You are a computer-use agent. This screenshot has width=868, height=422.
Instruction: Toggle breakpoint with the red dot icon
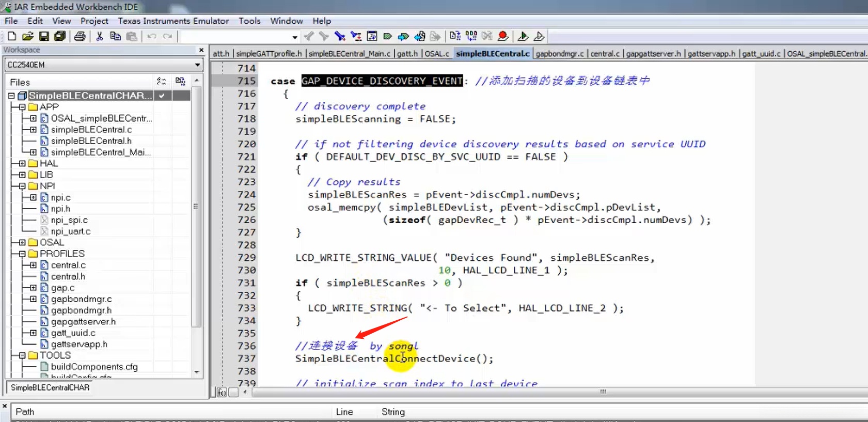(503, 36)
